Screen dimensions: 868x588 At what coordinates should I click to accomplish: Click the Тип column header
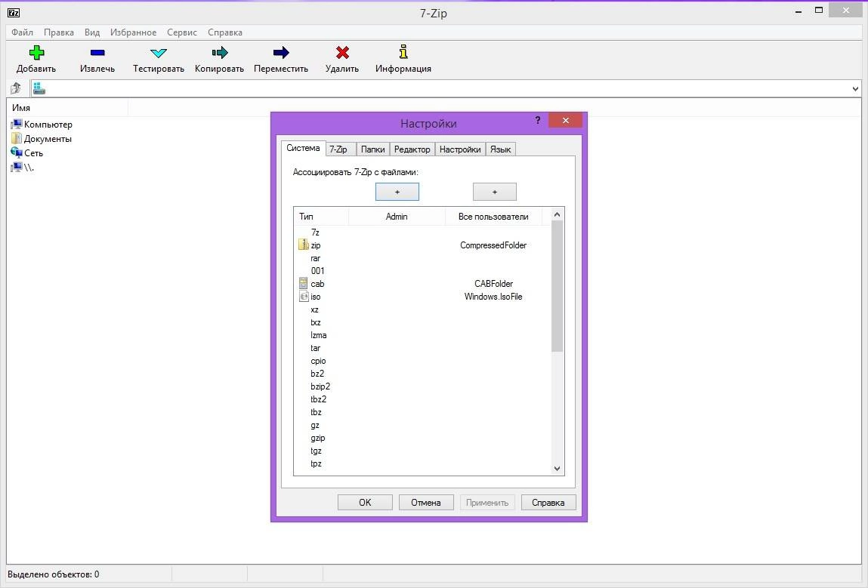[321, 217]
